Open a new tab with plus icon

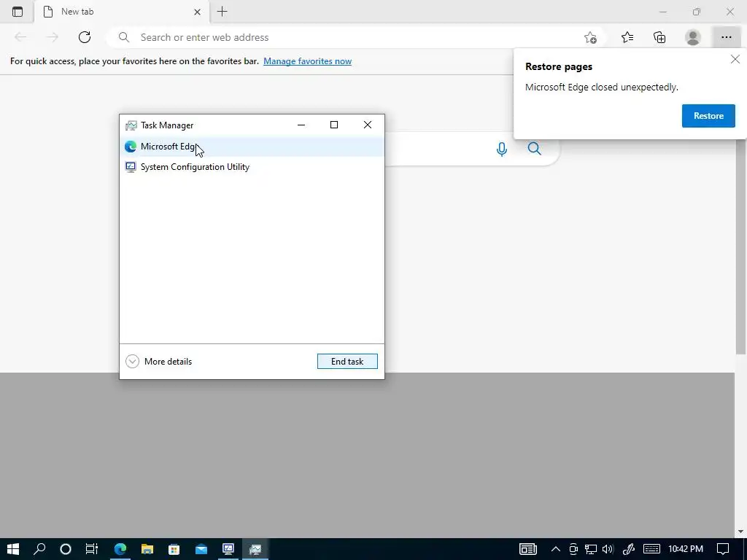point(222,12)
